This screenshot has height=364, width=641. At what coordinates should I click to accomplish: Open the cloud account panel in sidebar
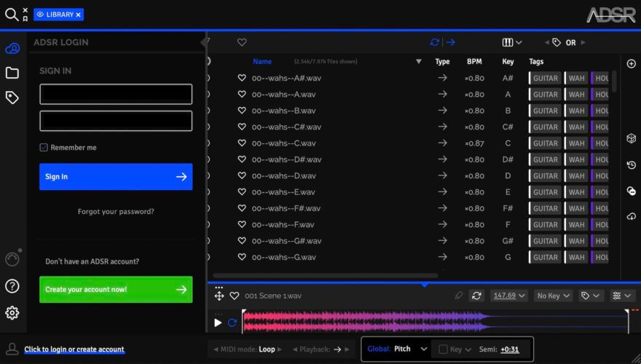(12, 49)
